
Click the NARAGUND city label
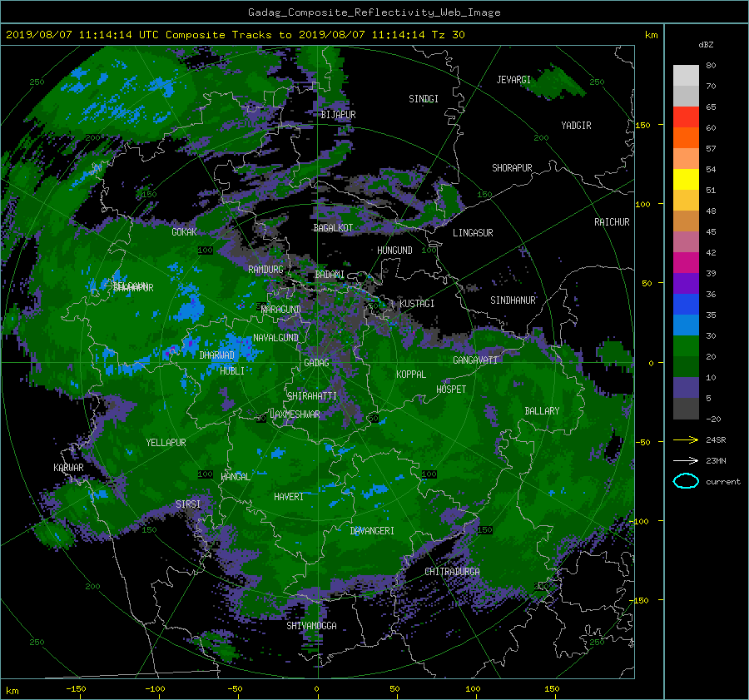pyautogui.click(x=281, y=309)
